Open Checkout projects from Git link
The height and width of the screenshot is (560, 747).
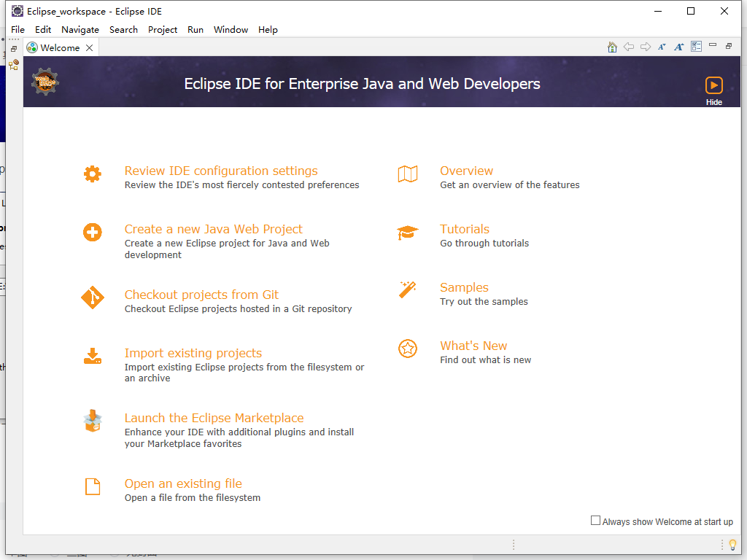click(x=201, y=295)
